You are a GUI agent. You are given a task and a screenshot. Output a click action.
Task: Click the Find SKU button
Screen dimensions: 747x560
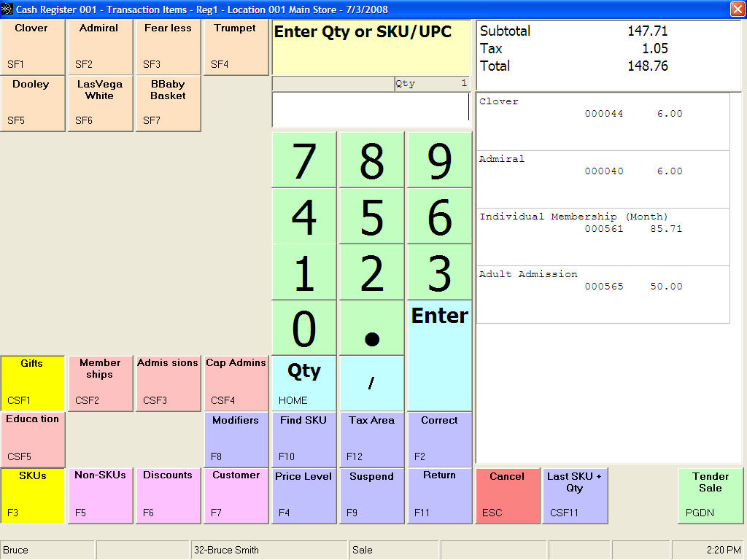(x=303, y=439)
